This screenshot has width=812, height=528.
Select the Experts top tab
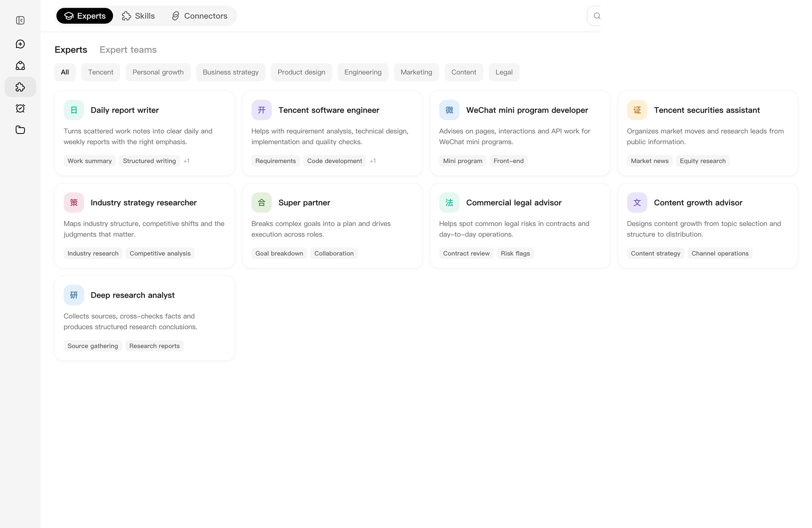point(85,16)
